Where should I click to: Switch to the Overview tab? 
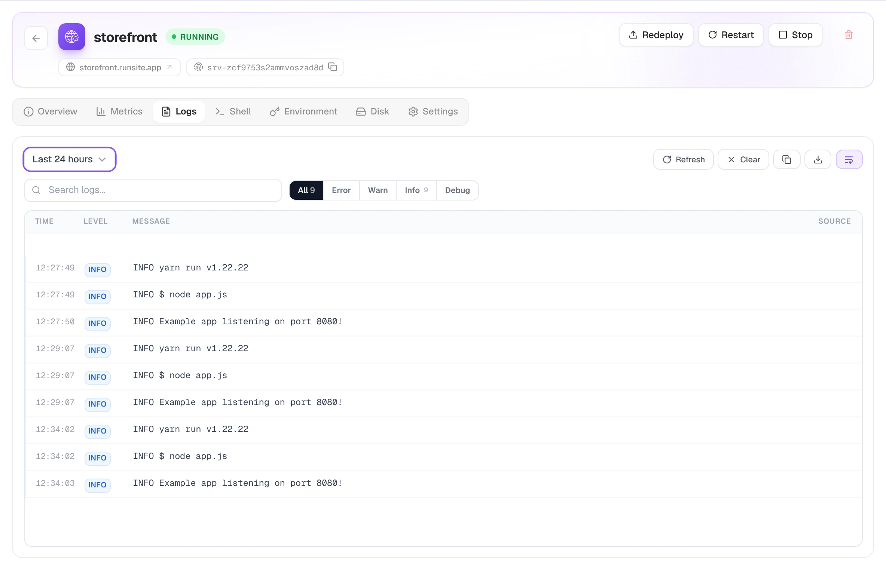click(50, 112)
